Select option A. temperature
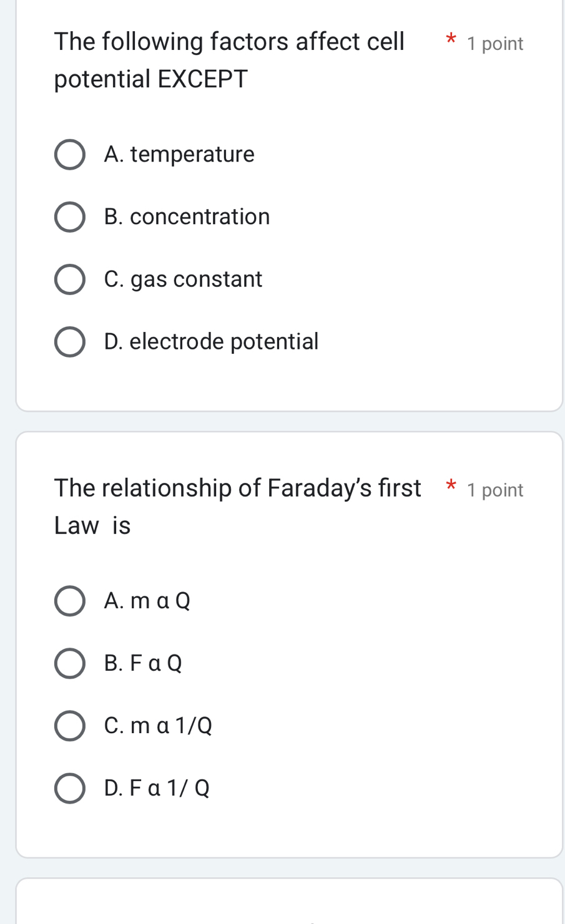The height and width of the screenshot is (924, 565). [x=69, y=154]
